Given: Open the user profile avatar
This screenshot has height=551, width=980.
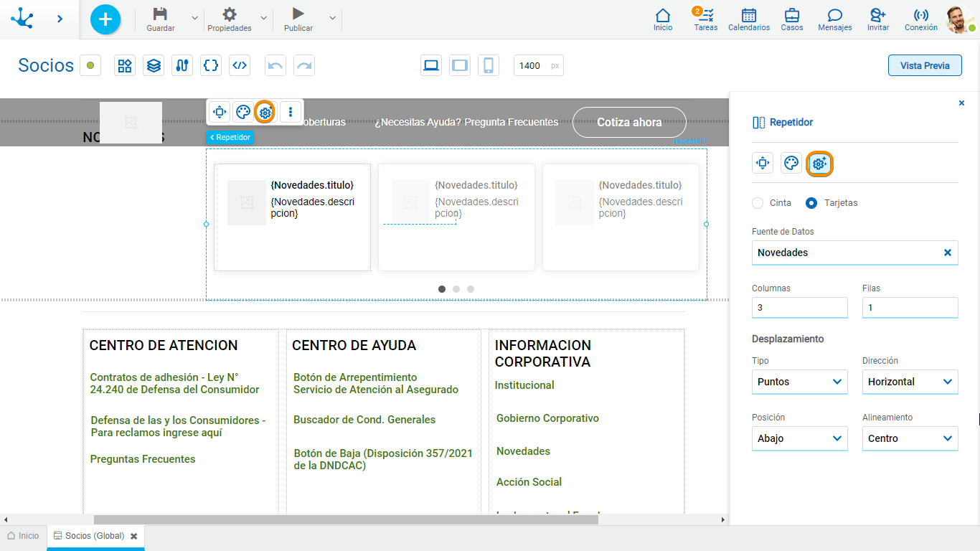Looking at the screenshot, I should click(959, 19).
